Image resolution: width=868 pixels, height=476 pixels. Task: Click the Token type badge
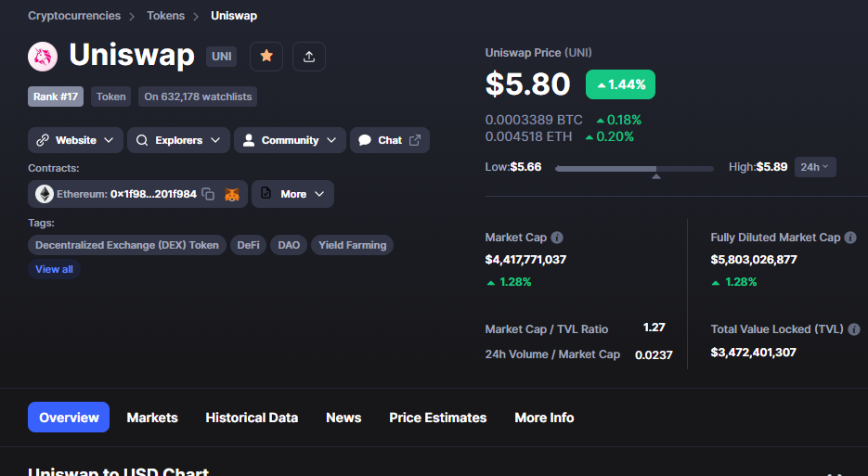[x=110, y=96]
